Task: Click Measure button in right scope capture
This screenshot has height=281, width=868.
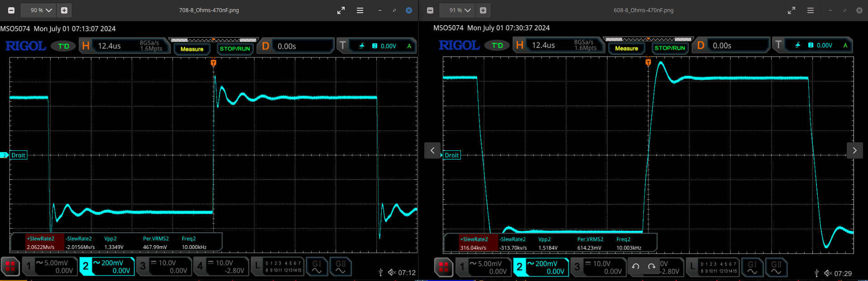Action: [626, 48]
